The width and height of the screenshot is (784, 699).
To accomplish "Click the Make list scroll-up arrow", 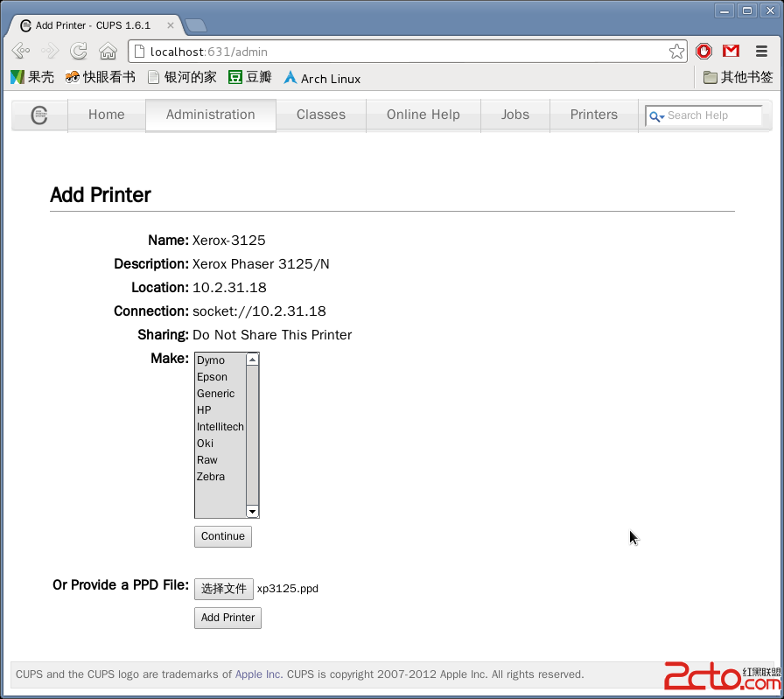I will pos(253,360).
